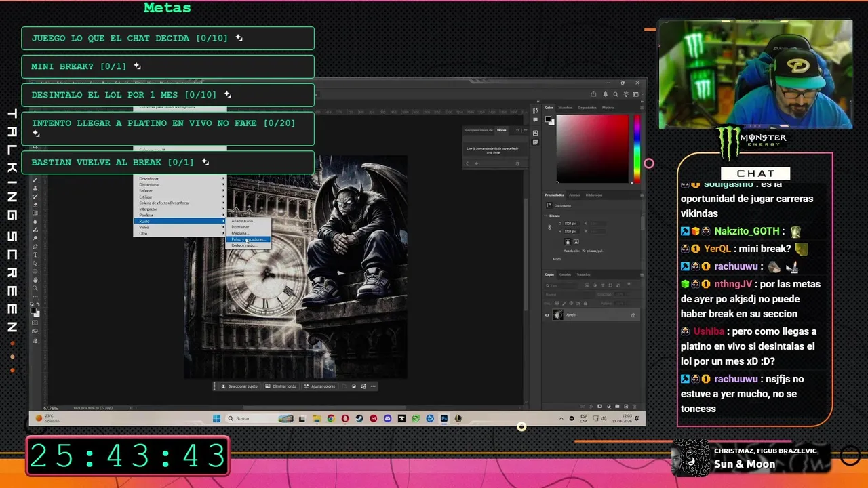
Task: Collapse the Lienzo section
Action: [546, 216]
